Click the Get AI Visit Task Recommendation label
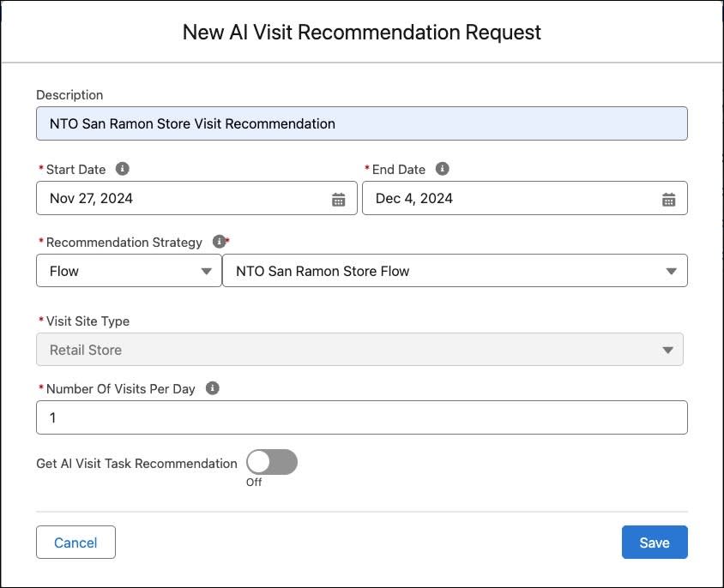 [x=136, y=464]
